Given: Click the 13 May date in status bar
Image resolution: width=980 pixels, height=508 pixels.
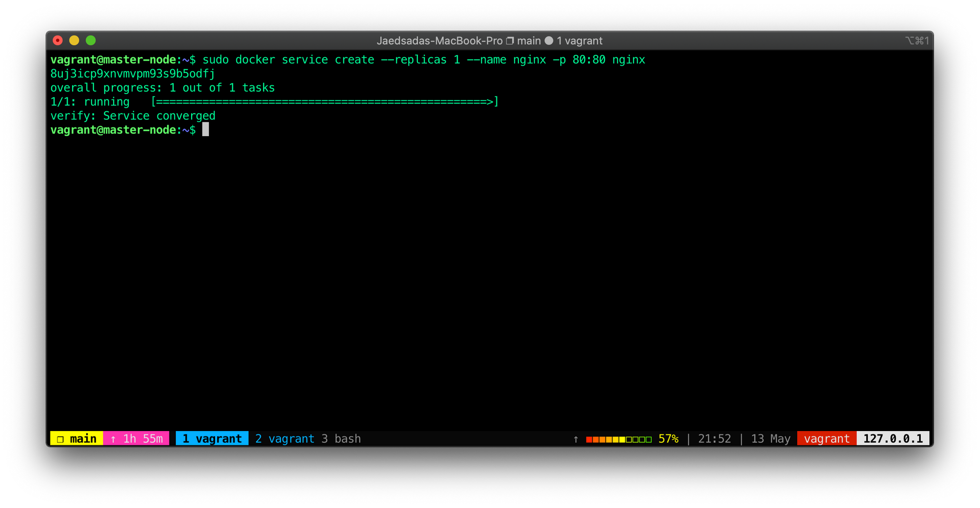Looking at the screenshot, I should [x=771, y=438].
